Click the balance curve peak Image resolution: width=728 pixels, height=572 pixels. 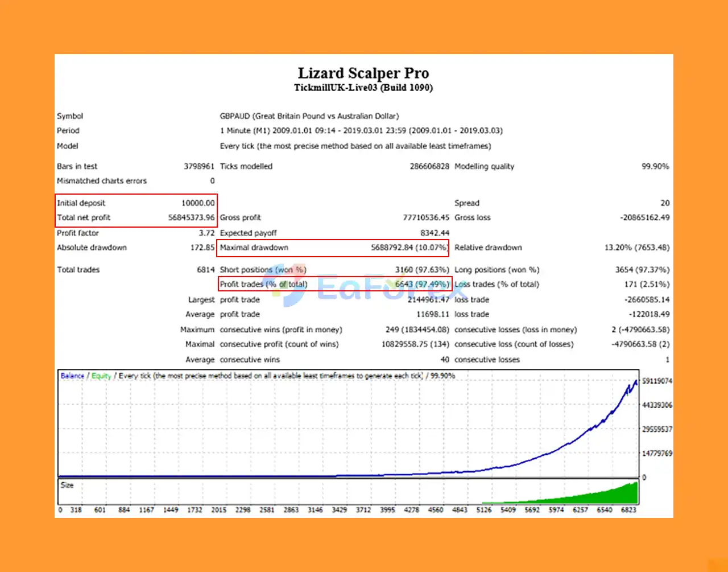635,382
